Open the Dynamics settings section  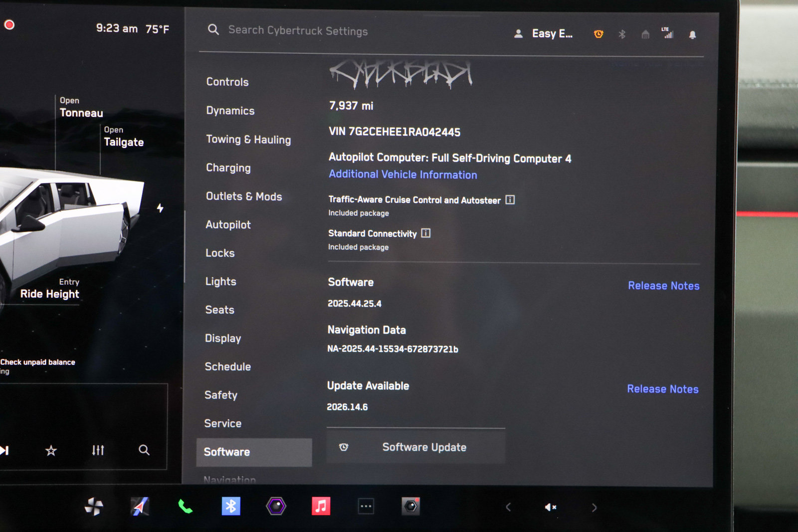coord(230,111)
